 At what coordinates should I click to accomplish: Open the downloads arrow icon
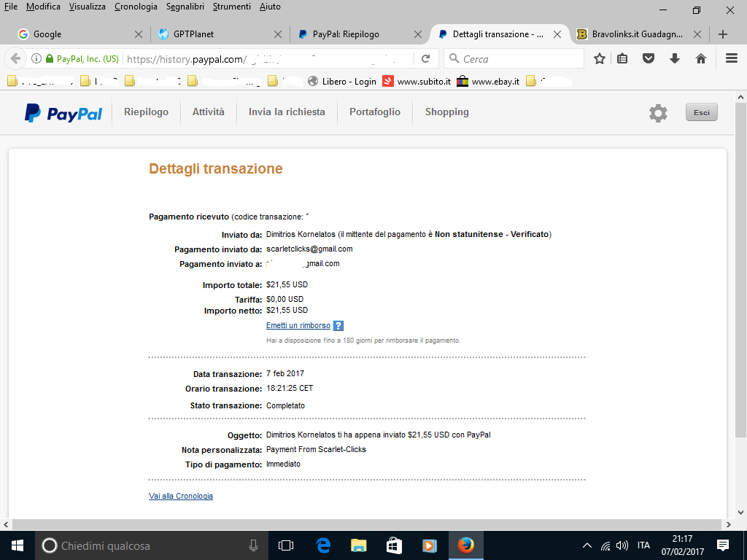(675, 58)
